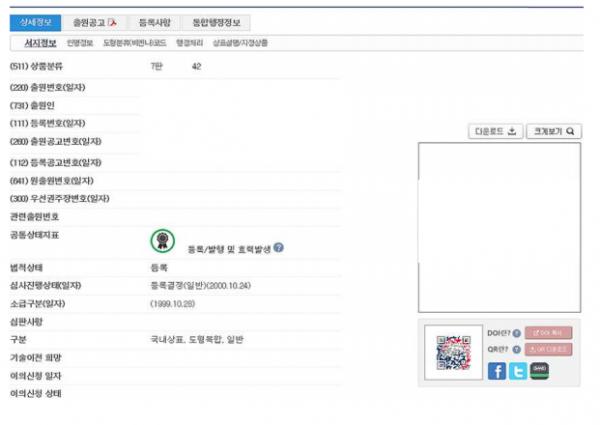The width and height of the screenshot is (600, 425).
Task: Click the pink QR download button
Action: [x=548, y=349]
